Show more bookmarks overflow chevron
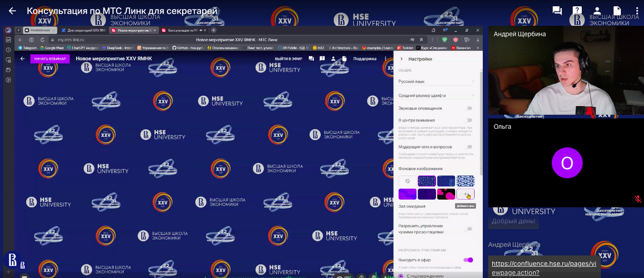644x278 pixels. 478,48
